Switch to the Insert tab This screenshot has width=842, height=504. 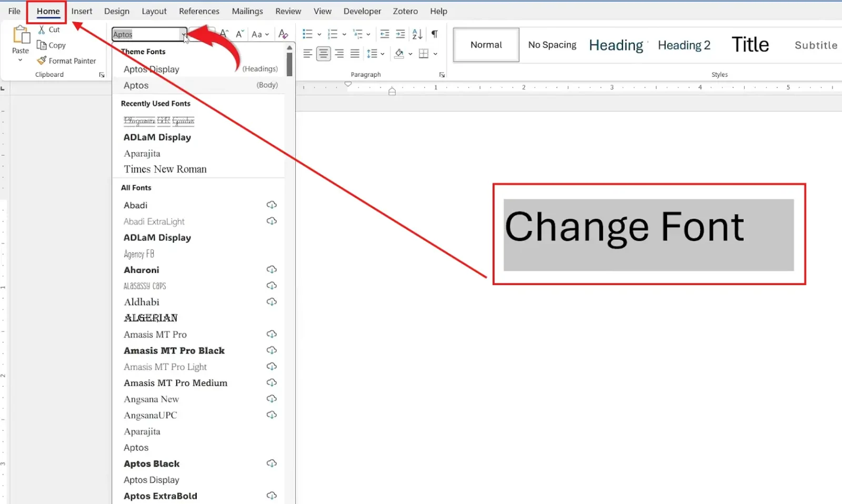click(x=82, y=11)
